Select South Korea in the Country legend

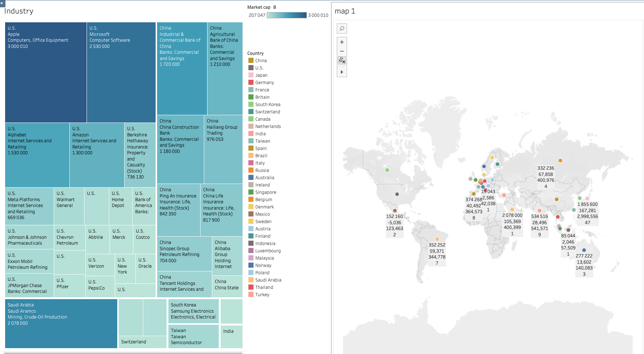click(268, 105)
